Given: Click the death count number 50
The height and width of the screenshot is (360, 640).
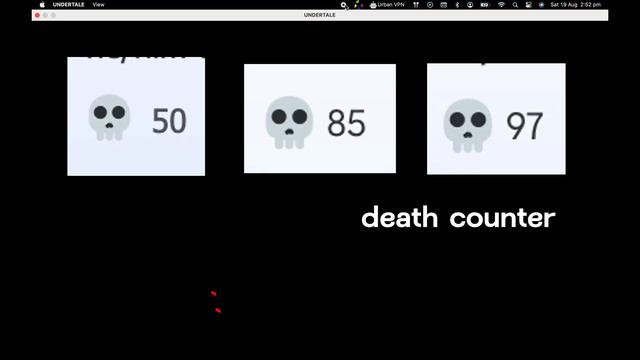Looking at the screenshot, I should click(169, 121).
